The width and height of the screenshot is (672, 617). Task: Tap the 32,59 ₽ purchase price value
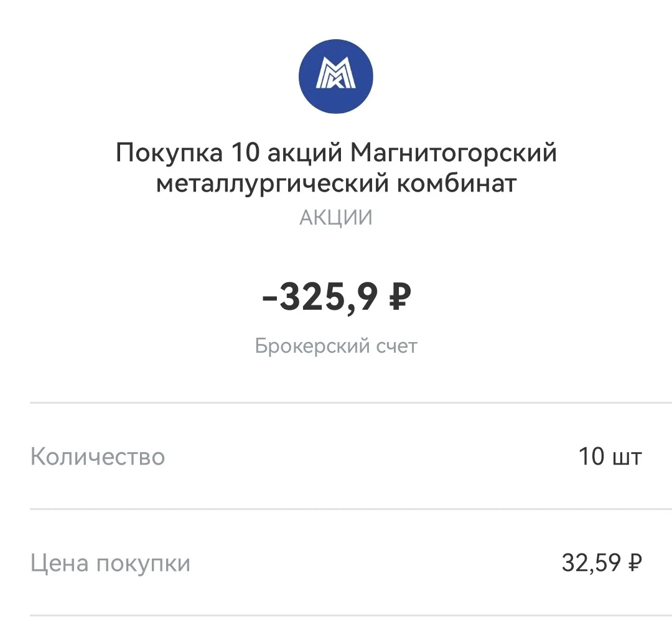click(602, 563)
